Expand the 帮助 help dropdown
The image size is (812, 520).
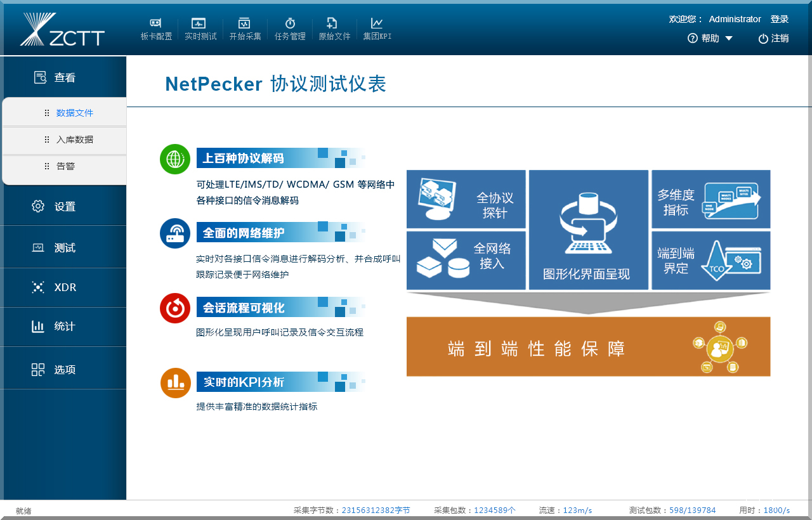pos(710,39)
